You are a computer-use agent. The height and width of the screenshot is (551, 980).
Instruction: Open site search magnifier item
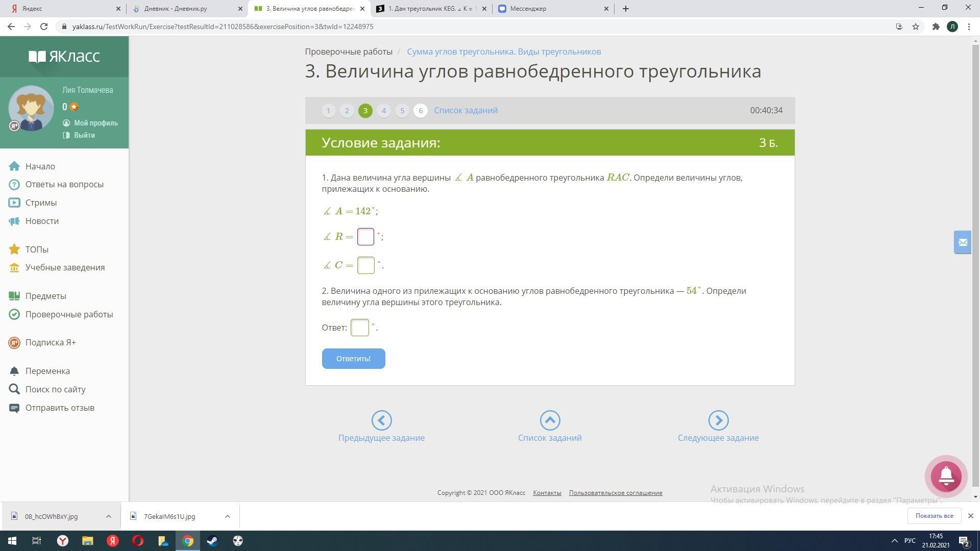point(55,389)
